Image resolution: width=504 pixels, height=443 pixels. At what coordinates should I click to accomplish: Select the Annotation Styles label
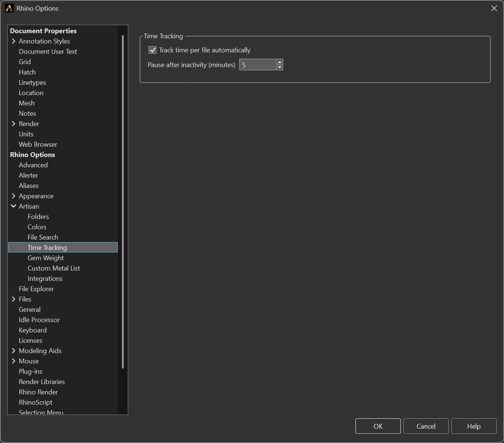(44, 41)
